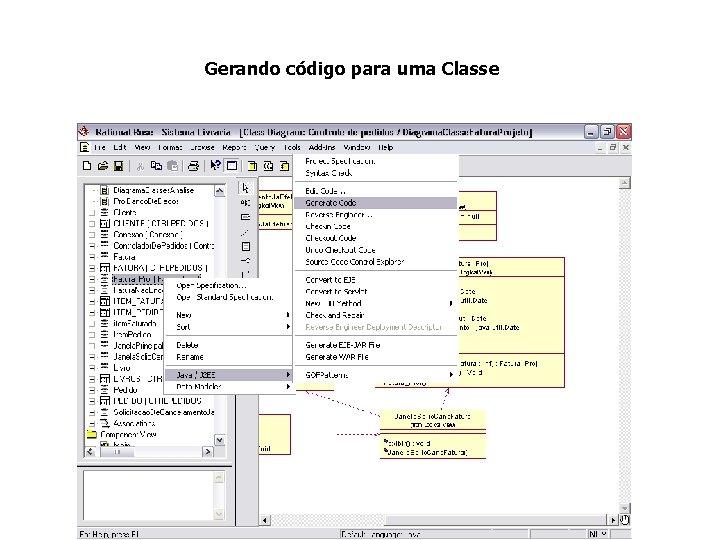Click the Rational Rose title bar logo
Image resolution: width=720 pixels, height=540 pixels.
pyautogui.click(x=84, y=132)
